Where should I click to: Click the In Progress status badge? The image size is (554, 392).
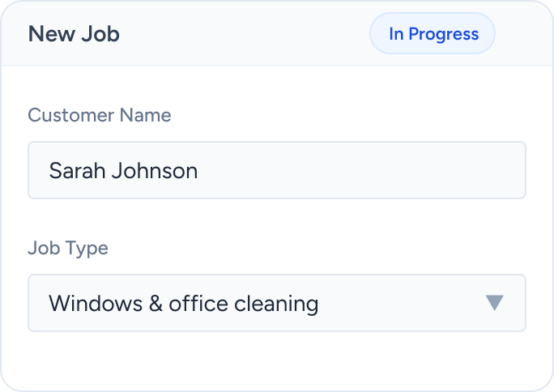point(433,34)
